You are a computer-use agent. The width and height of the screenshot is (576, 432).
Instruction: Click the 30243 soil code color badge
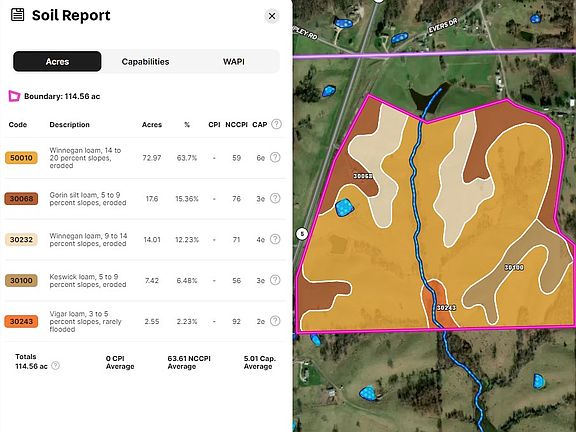click(x=21, y=321)
